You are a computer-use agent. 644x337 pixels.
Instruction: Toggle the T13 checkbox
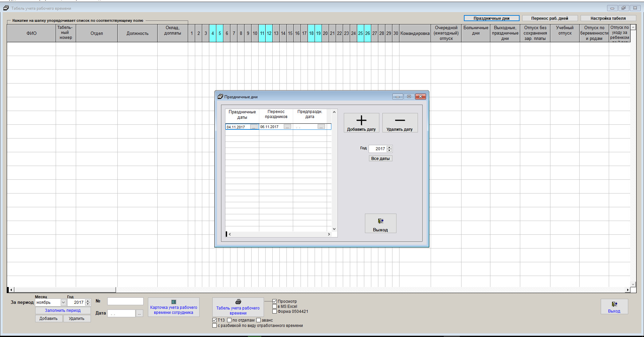(215, 320)
